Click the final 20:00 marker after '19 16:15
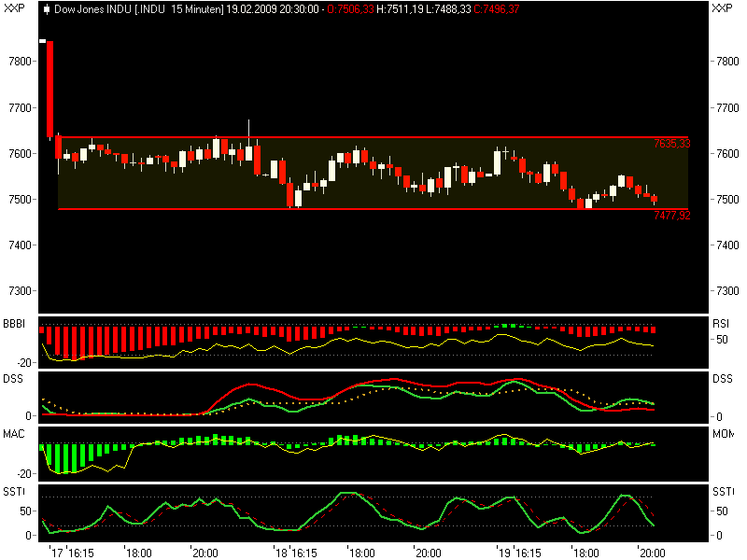 tap(652, 553)
